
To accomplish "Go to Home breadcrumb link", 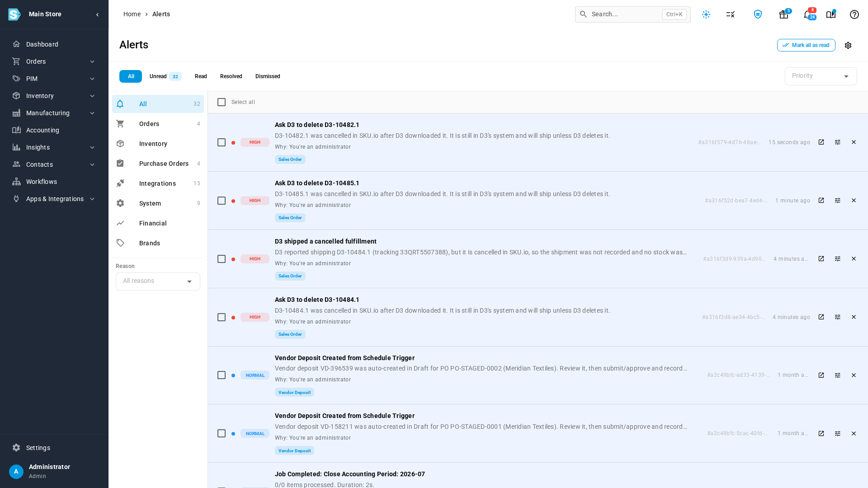I will pyautogui.click(x=132, y=14).
